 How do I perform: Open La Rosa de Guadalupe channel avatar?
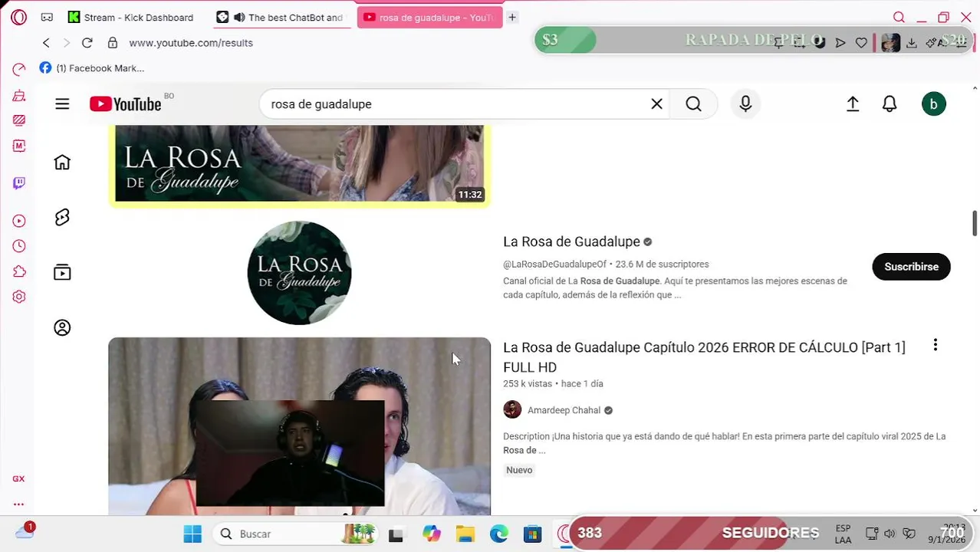click(299, 273)
